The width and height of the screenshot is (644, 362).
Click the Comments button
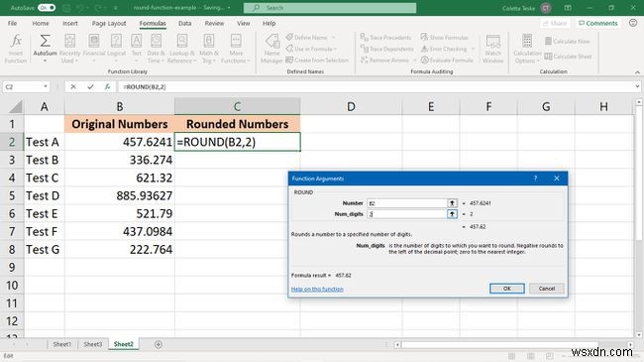(598, 24)
